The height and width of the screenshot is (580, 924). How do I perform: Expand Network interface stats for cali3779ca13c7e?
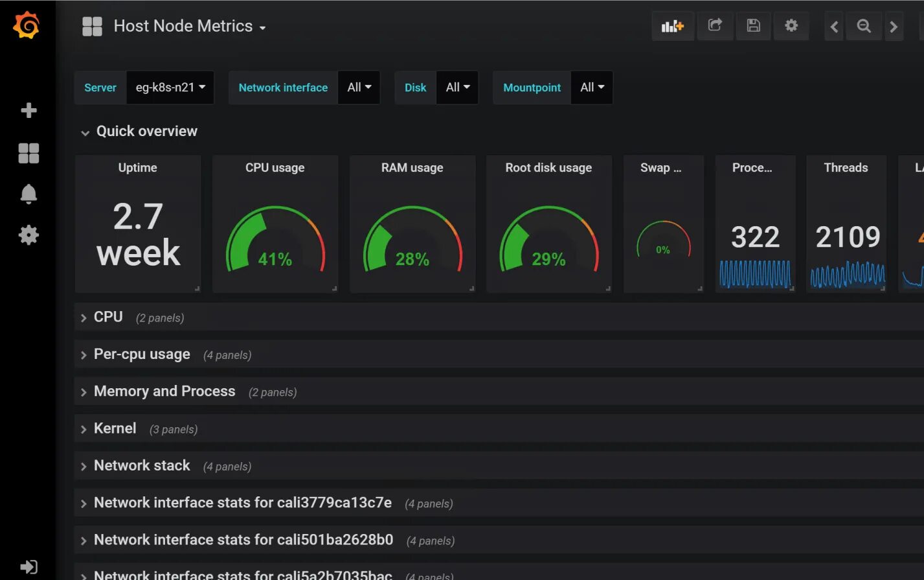pos(499,503)
